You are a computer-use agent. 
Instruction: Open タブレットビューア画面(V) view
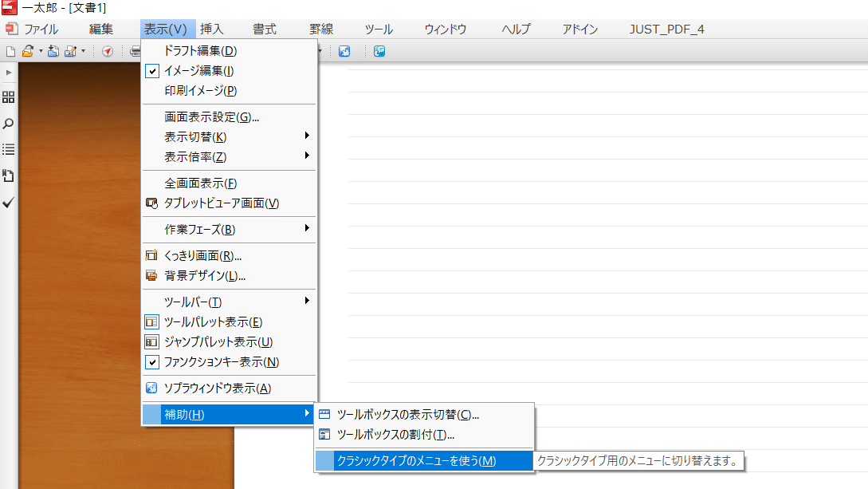[x=229, y=203]
